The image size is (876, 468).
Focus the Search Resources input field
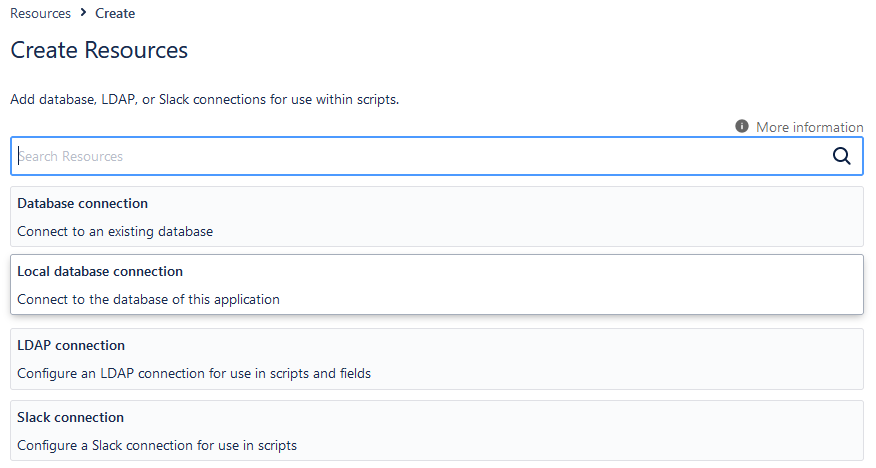420,156
